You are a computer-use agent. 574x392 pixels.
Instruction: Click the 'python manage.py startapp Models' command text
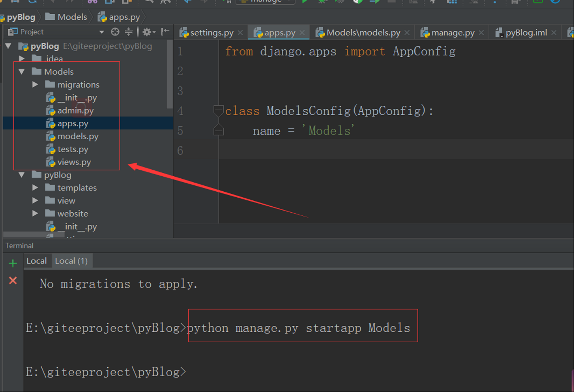tap(298, 328)
